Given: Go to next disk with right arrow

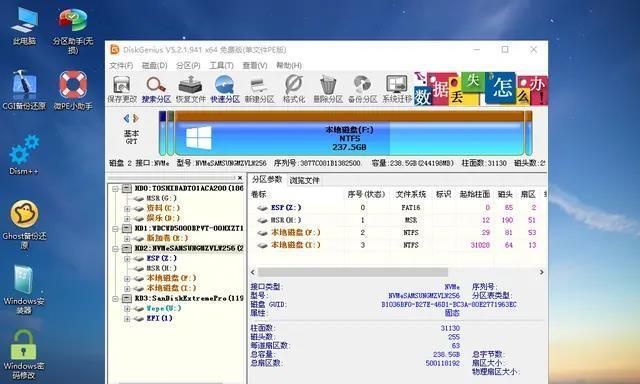Looking at the screenshot, I should 136,118.
